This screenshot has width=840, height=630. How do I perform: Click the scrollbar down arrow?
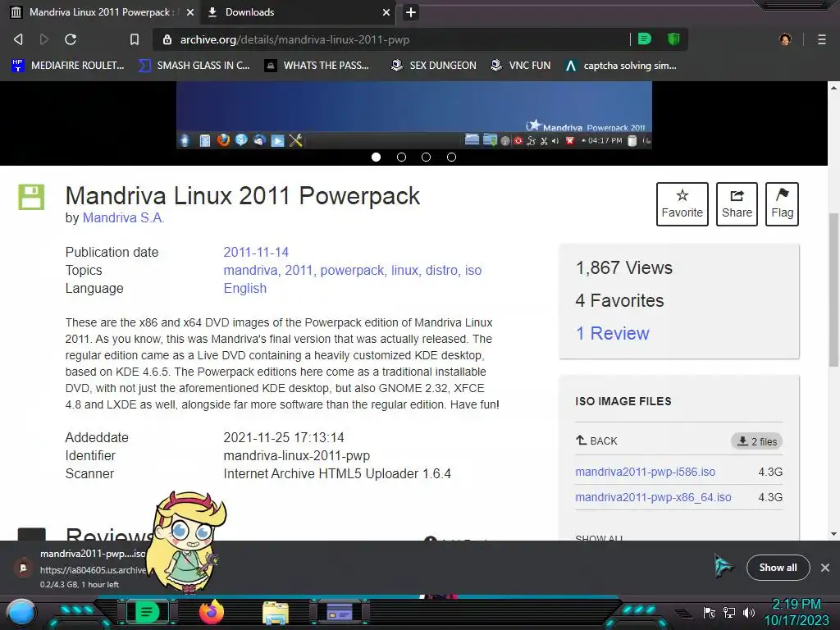(833, 534)
